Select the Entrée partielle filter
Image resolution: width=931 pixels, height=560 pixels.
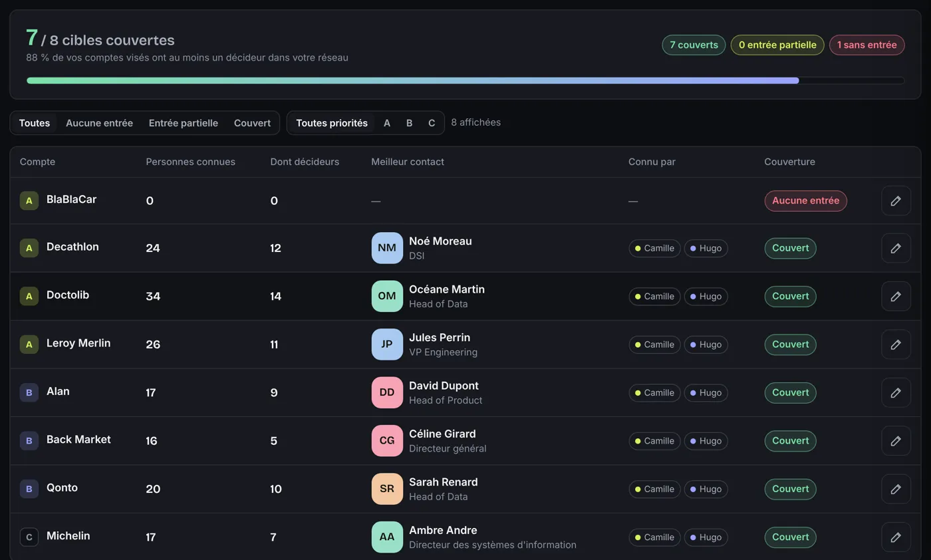click(x=184, y=123)
